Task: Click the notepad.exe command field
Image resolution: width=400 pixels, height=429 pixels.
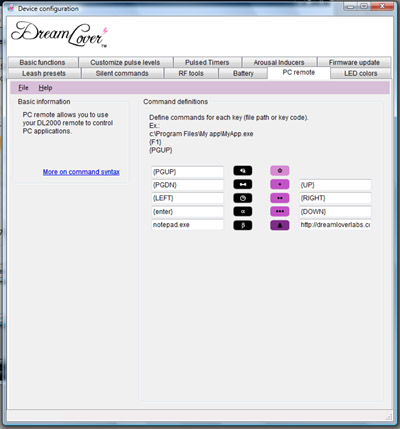Action: pyautogui.click(x=187, y=225)
